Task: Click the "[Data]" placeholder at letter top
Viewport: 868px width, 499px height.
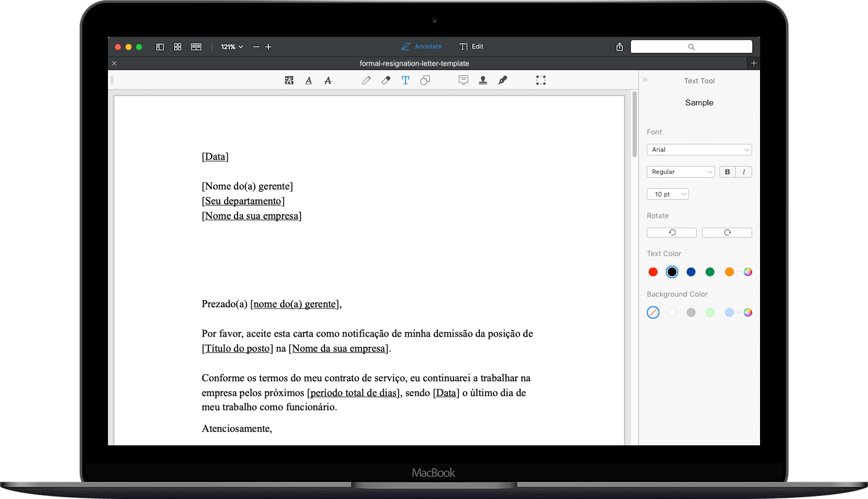Action: (x=215, y=157)
